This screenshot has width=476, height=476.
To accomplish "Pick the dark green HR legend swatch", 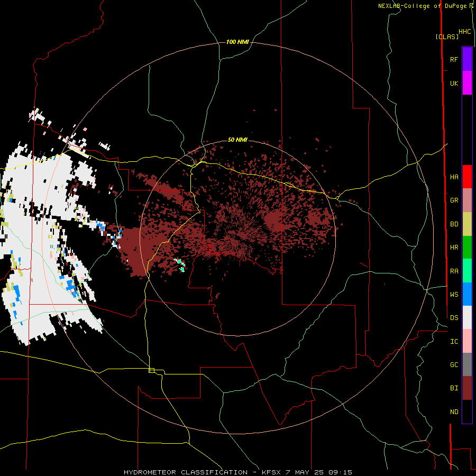I will 467,248.
